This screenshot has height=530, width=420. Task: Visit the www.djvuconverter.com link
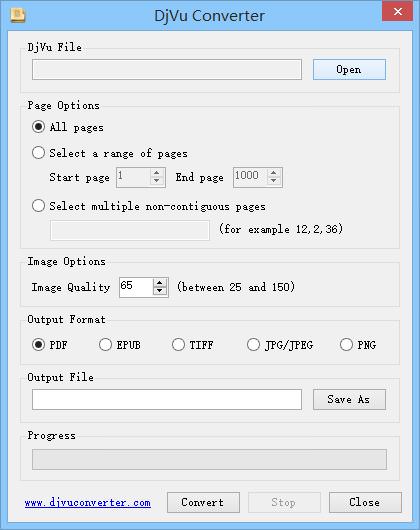pyautogui.click(x=88, y=503)
